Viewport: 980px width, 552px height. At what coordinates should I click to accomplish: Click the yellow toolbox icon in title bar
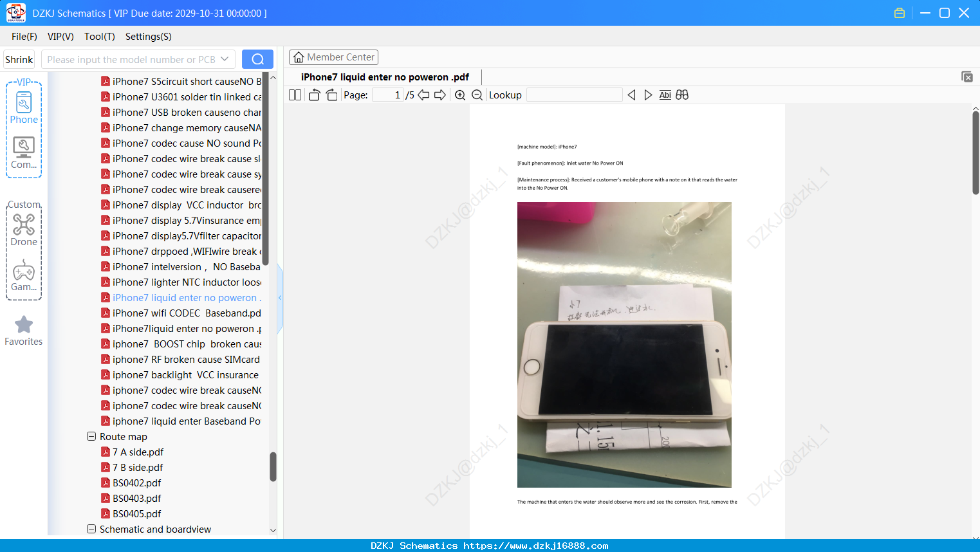[900, 13]
